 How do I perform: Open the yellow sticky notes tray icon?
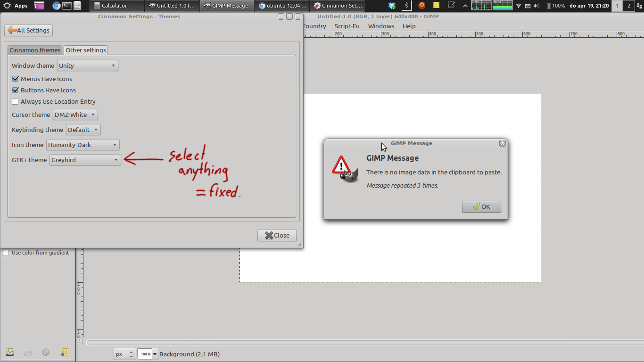pyautogui.click(x=437, y=6)
